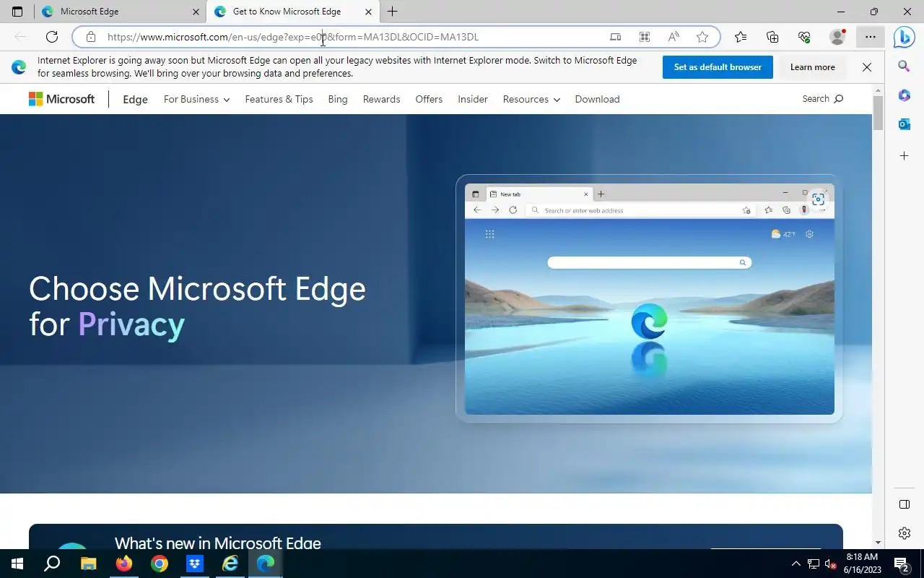The width and height of the screenshot is (924, 578).
Task: Toggle sidebar layout icon
Action: pyautogui.click(x=904, y=504)
